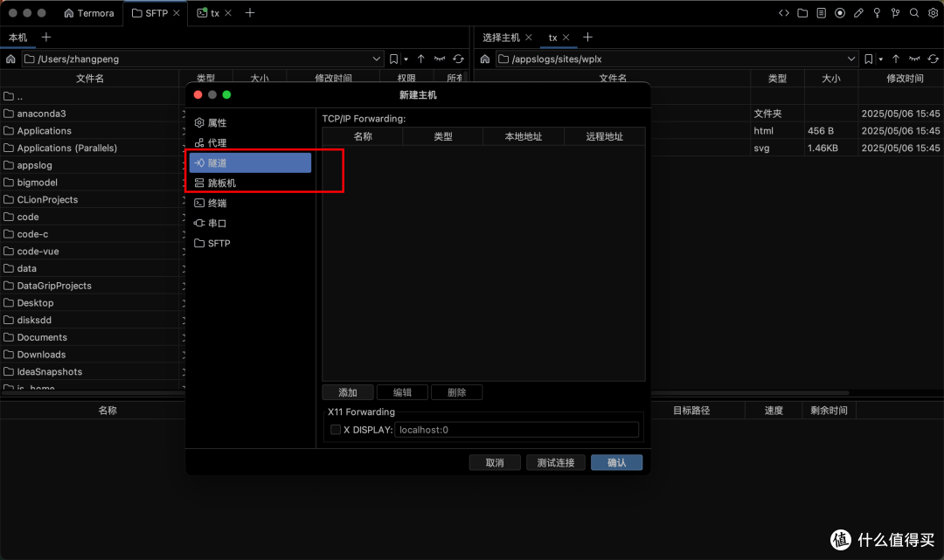Click the 取消 button
The height and width of the screenshot is (560, 944).
[495, 462]
